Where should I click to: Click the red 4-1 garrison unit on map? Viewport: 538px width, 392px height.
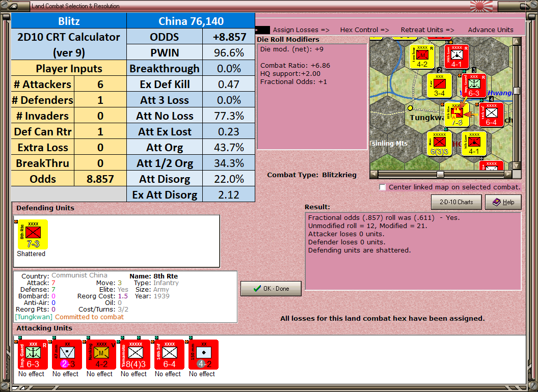coord(456,56)
